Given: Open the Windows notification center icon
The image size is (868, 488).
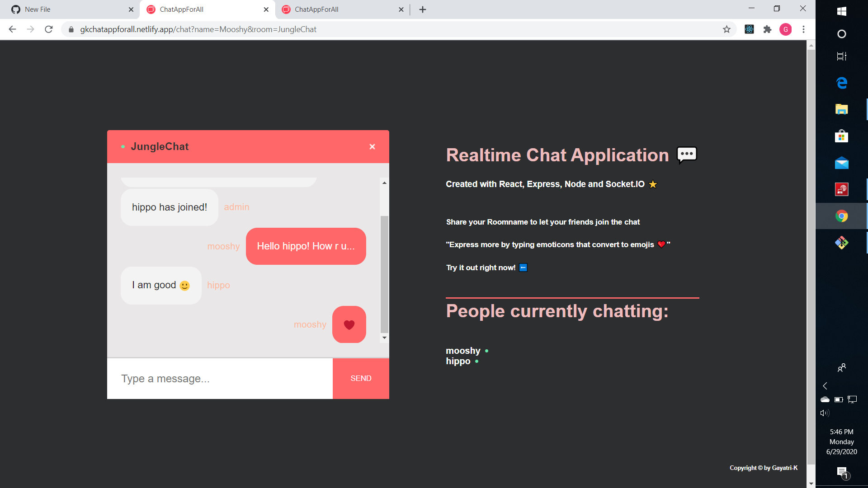Looking at the screenshot, I should click(x=842, y=472).
